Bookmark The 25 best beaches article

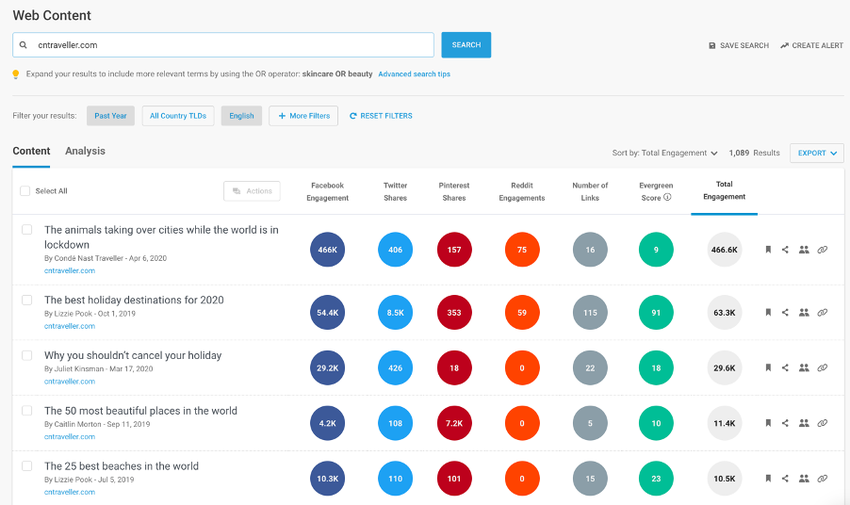(x=768, y=478)
